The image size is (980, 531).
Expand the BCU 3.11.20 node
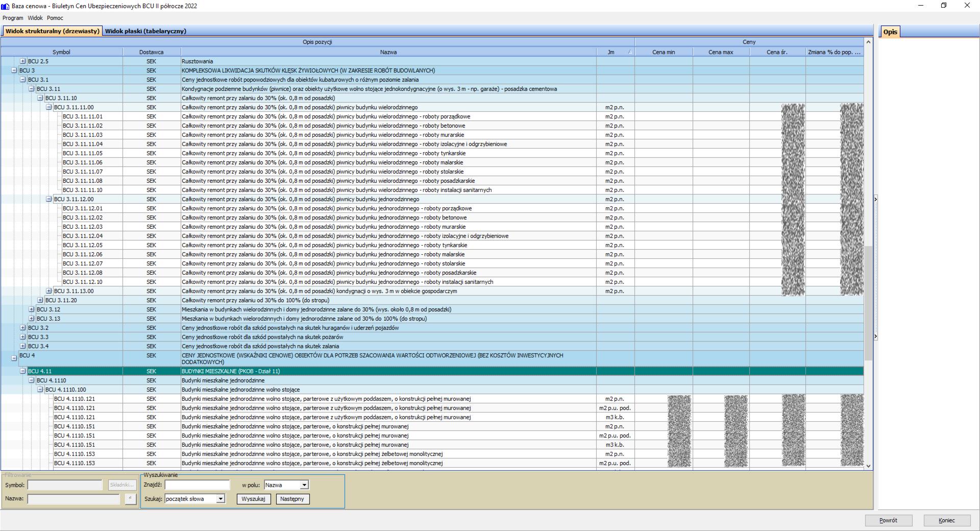40,300
